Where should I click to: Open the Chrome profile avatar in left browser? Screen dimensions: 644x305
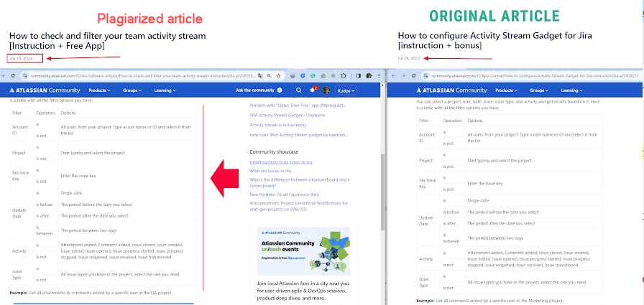369,76
